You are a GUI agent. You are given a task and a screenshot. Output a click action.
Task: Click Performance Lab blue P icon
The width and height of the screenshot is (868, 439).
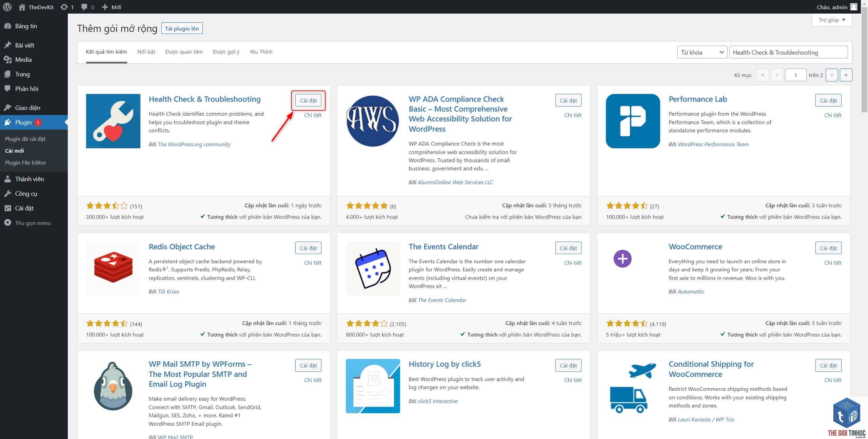click(633, 121)
